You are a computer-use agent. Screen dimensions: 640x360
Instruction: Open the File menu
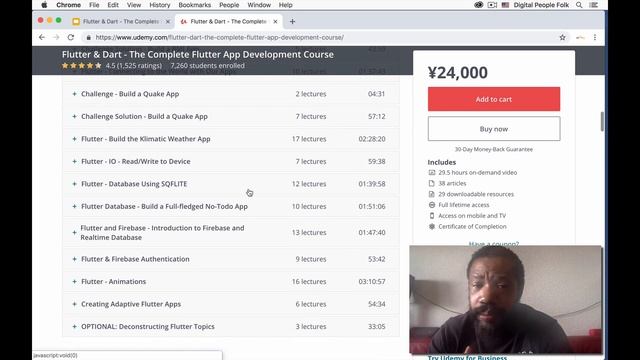click(x=94, y=5)
